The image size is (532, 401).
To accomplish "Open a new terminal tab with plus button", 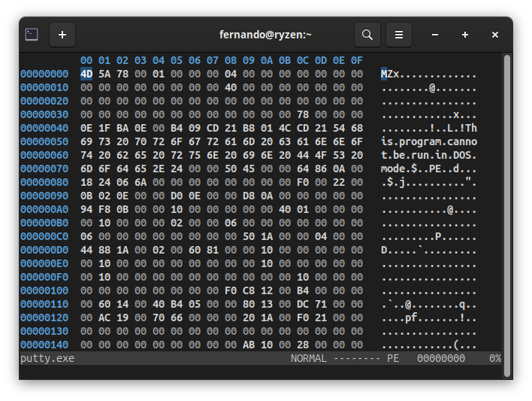I will [x=62, y=35].
